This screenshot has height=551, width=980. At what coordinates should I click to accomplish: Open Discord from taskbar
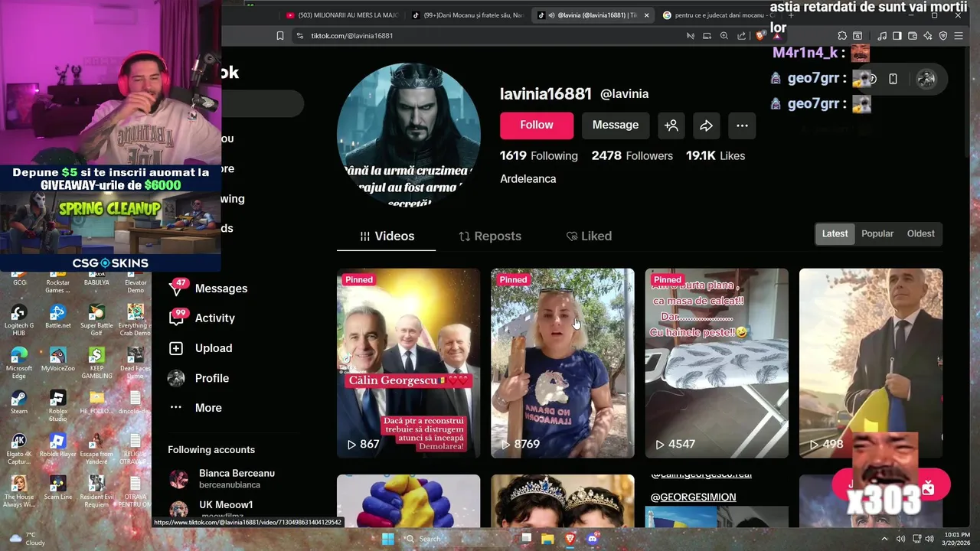tap(593, 539)
